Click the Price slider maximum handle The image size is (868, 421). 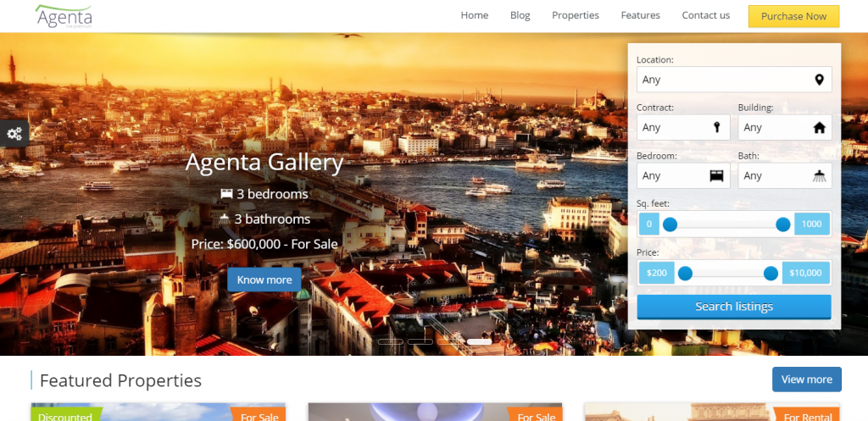coord(771,273)
